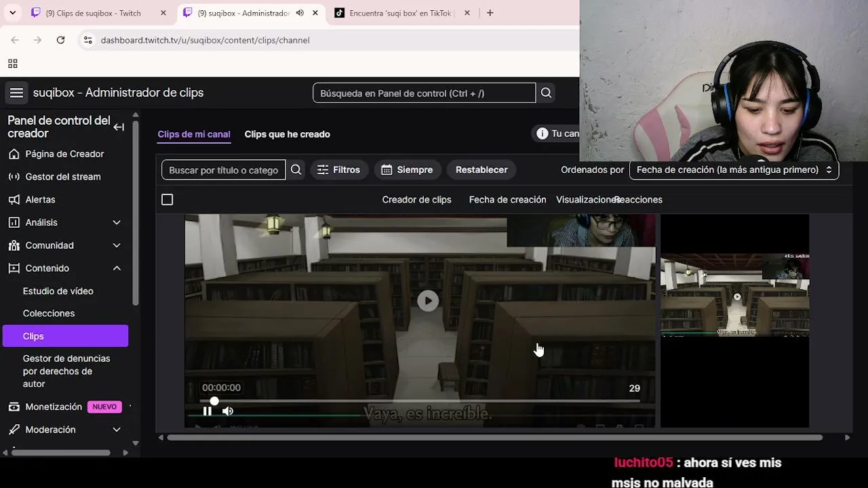
Task: Click the clip list horizontal scrollbar
Action: point(495,437)
